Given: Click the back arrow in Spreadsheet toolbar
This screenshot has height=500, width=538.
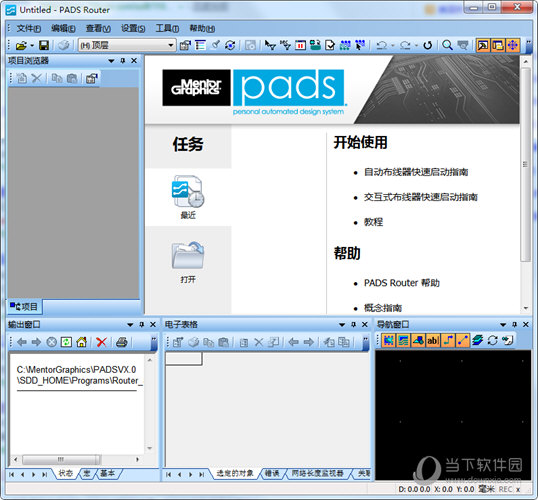Looking at the screenshot, I should click(293, 342).
